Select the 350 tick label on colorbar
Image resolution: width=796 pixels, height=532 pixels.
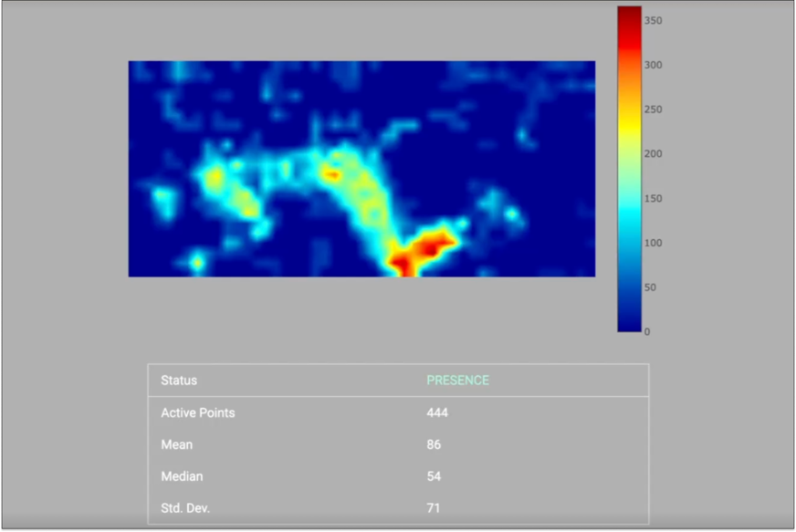point(654,20)
